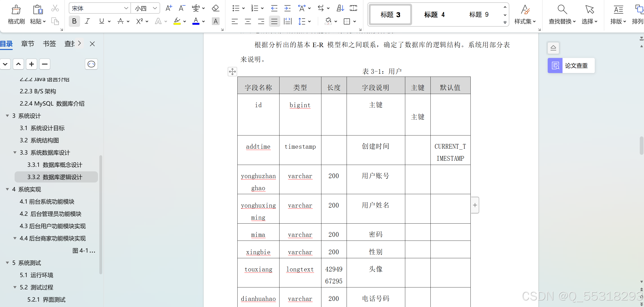
Task: Go to 4.1 前台系统功能模块 heading
Action: (x=47, y=202)
